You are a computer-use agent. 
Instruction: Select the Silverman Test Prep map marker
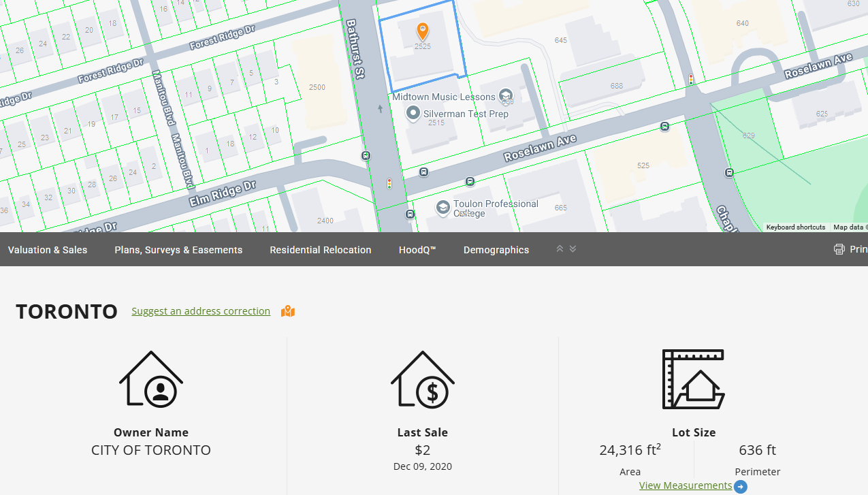(413, 114)
